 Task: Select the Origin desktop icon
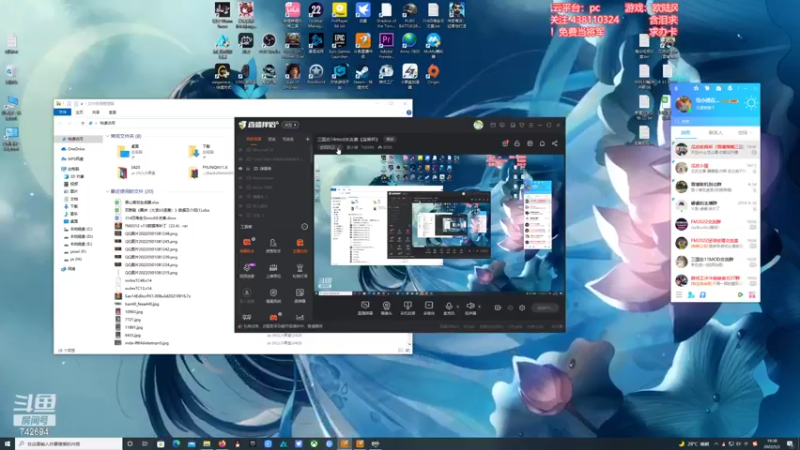433,75
